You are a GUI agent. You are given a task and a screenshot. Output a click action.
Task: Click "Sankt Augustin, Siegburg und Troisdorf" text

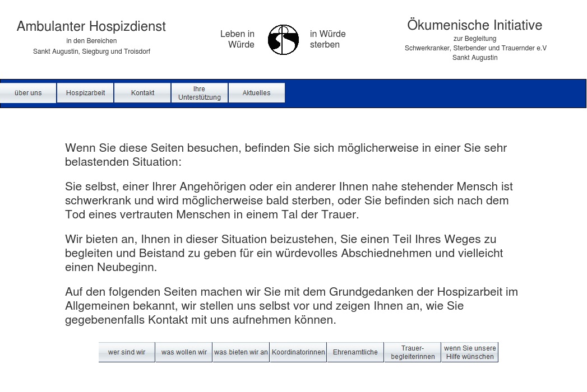91,51
